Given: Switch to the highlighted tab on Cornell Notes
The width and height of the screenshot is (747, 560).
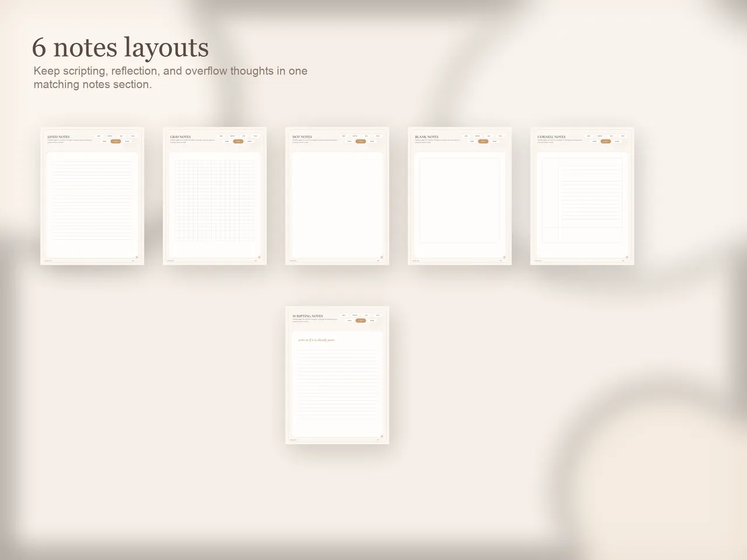Looking at the screenshot, I should tap(606, 141).
